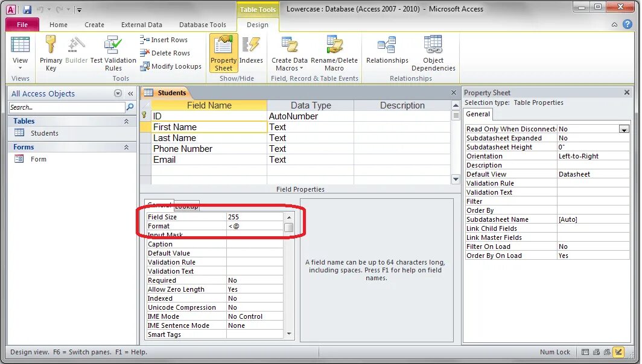Click the AutoNumber data type cell
The height and width of the screenshot is (364, 642).
[x=310, y=116]
